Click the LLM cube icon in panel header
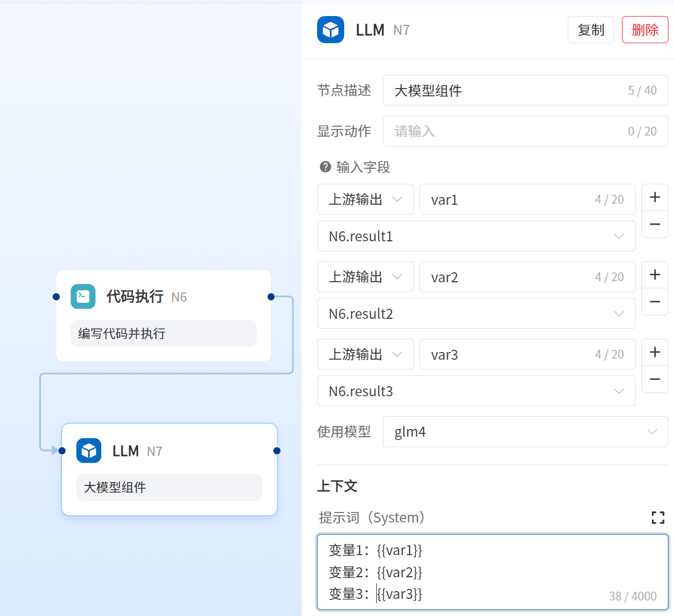 pos(330,30)
